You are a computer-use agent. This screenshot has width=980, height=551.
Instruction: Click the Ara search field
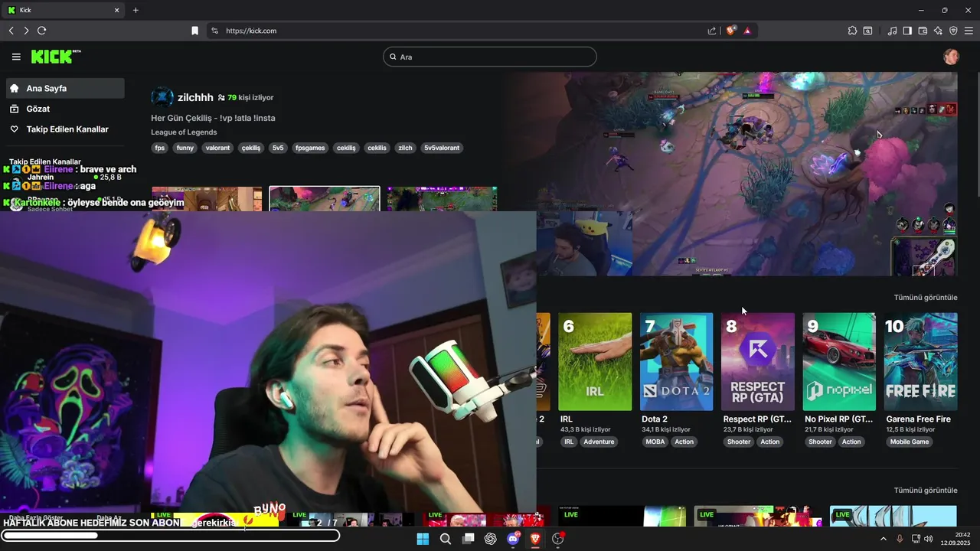pos(490,57)
